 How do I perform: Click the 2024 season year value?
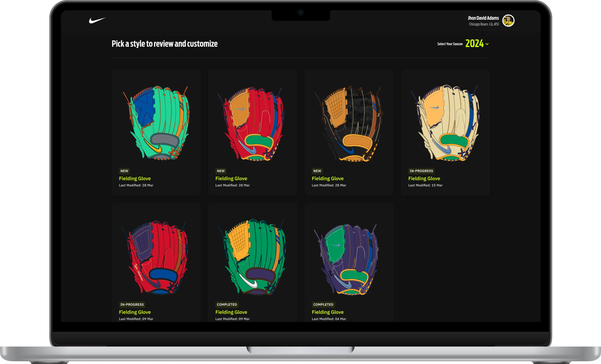[474, 44]
